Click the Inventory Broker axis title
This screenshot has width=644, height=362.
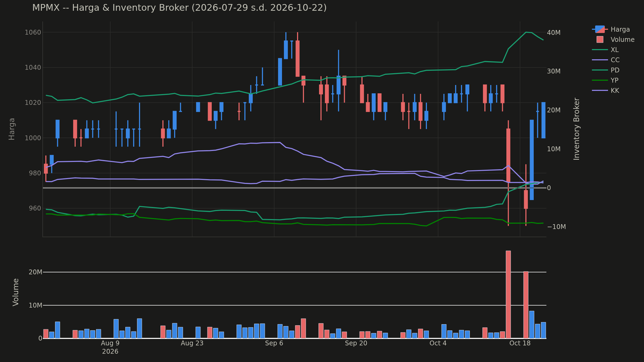tap(577, 129)
